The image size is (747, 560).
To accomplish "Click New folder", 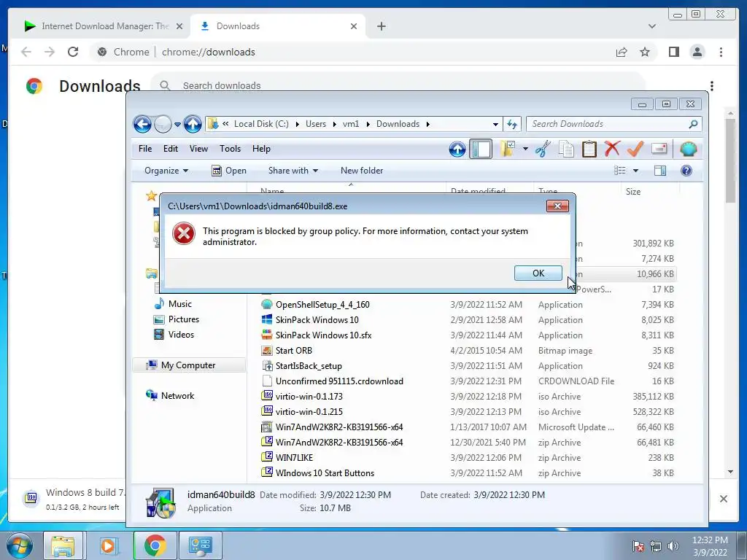I will [x=362, y=171].
